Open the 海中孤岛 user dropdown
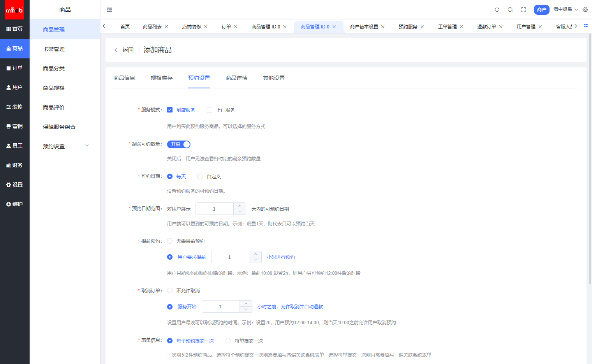 tap(566, 10)
